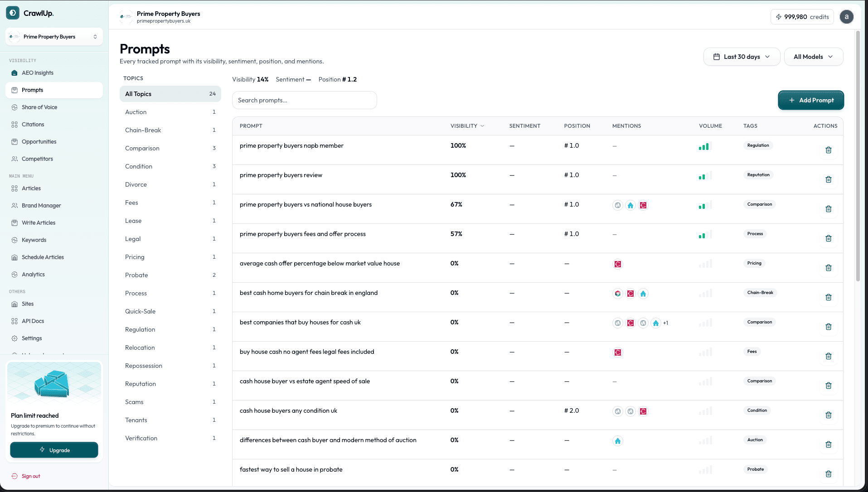Click the CrawlUp logo icon
868x492 pixels.
tap(13, 13)
